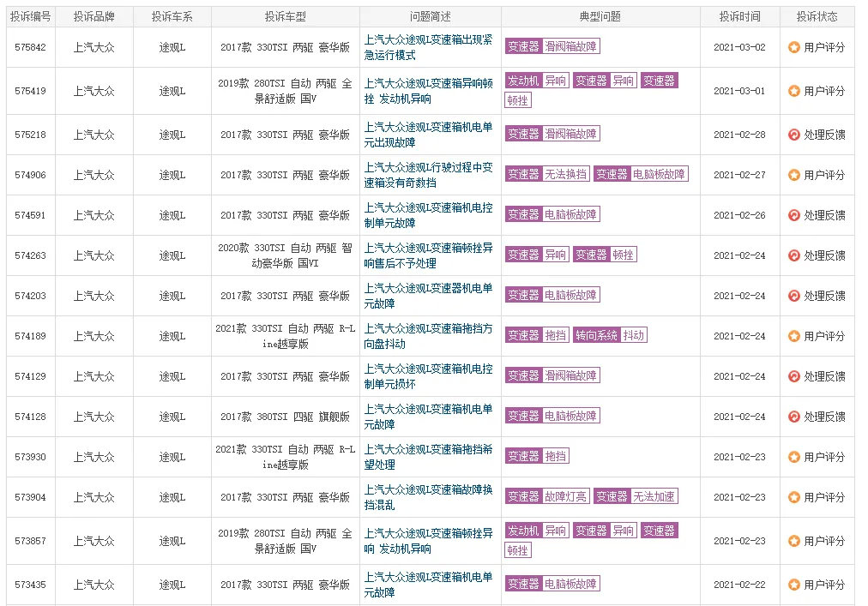
Task: Click the 投诉时间 column header
Action: click(739, 16)
